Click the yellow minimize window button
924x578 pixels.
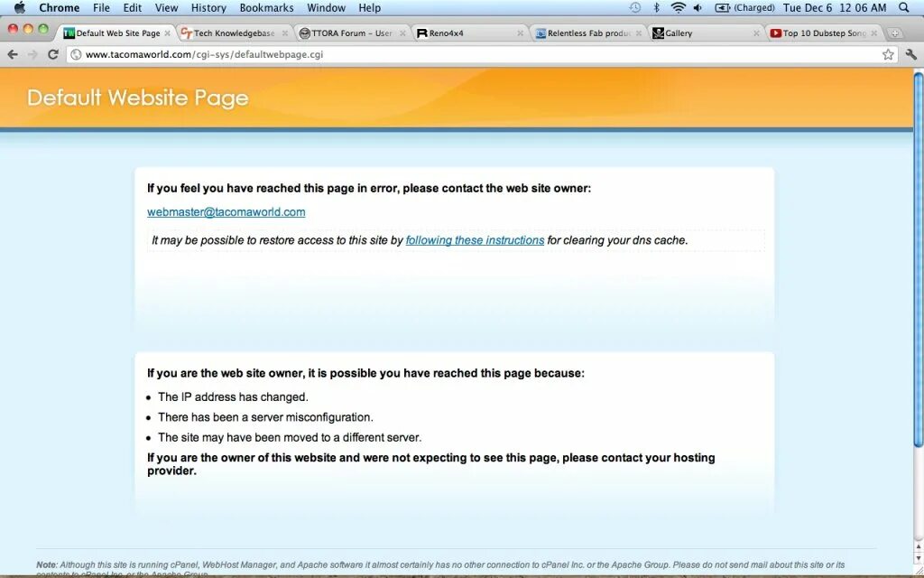point(28,28)
